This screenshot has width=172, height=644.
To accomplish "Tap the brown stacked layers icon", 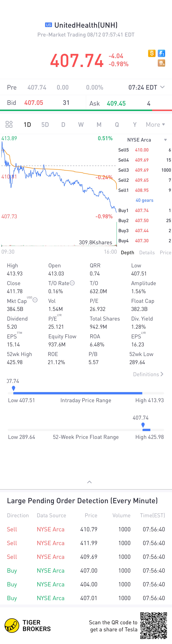I will (x=161, y=63).
